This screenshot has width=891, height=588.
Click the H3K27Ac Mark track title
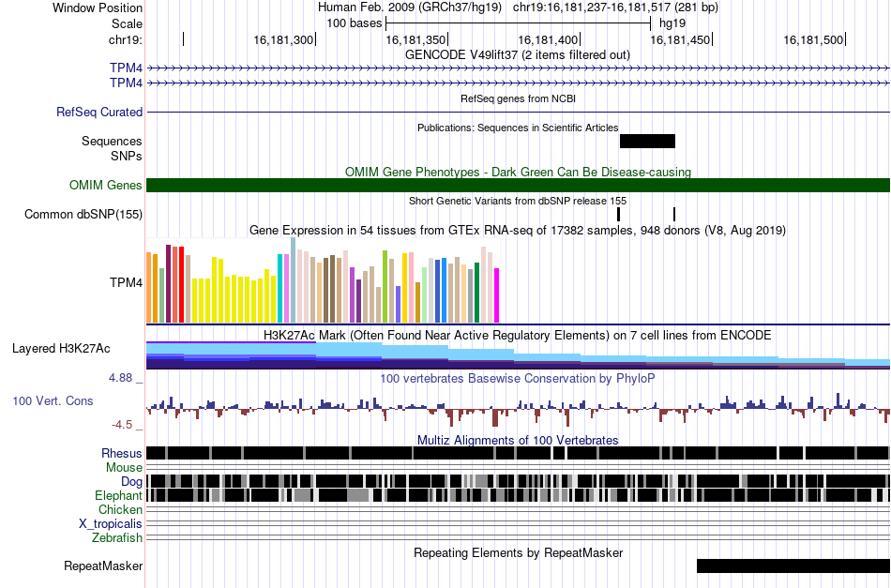click(x=518, y=335)
